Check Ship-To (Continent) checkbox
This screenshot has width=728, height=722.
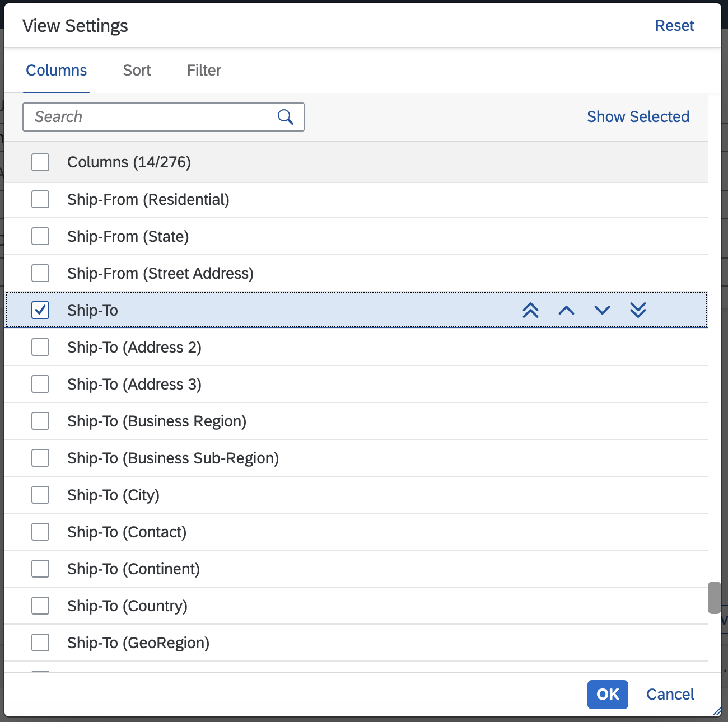[x=40, y=569]
